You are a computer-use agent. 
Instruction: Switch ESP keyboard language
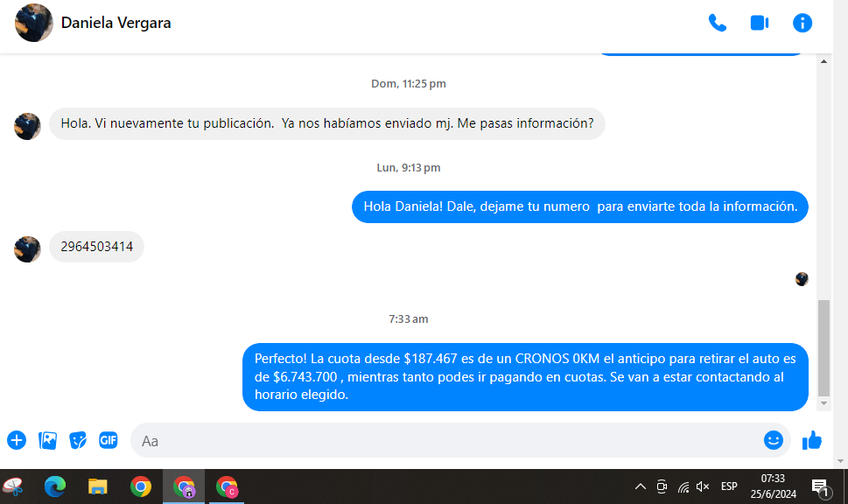point(729,486)
